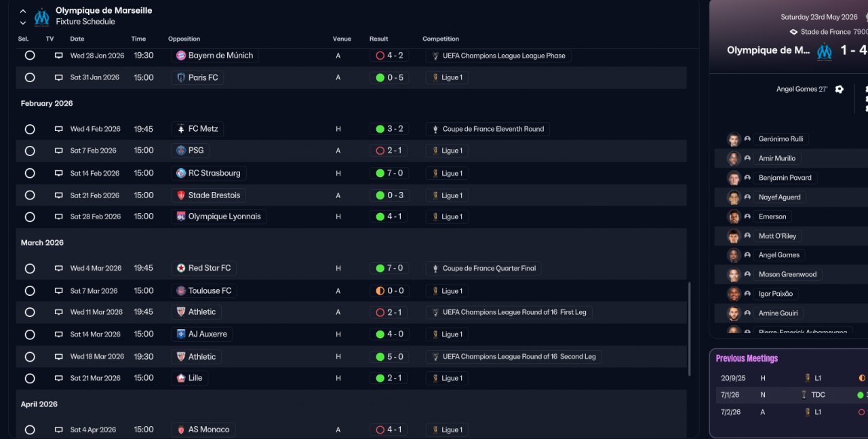Collapse with the up chevron in header
Screen dimensions: 868x439
pyautogui.click(x=23, y=12)
